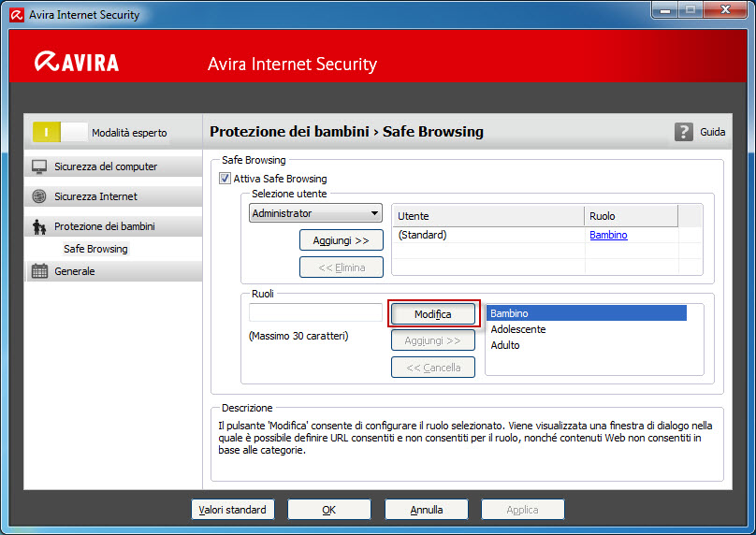The image size is (756, 535).
Task: Click Aggiungi >> in the Ruoli group
Action: [x=433, y=340]
